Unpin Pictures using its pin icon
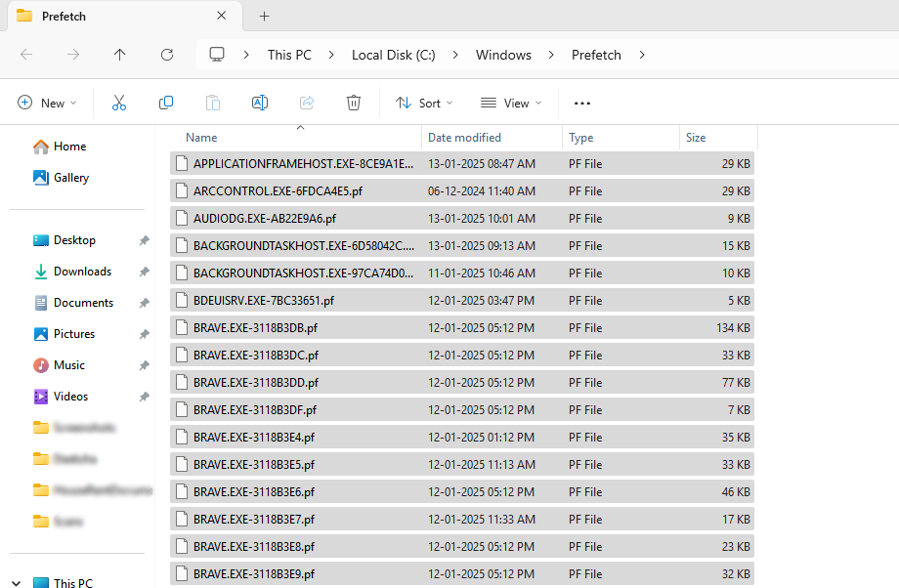The image size is (899, 588). point(144,334)
